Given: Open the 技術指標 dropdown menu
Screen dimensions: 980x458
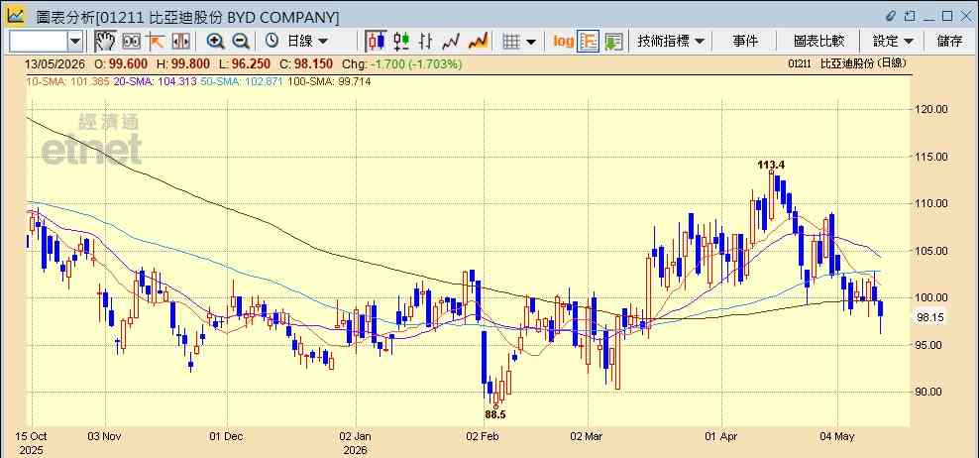Looking at the screenshot, I should pos(671,42).
